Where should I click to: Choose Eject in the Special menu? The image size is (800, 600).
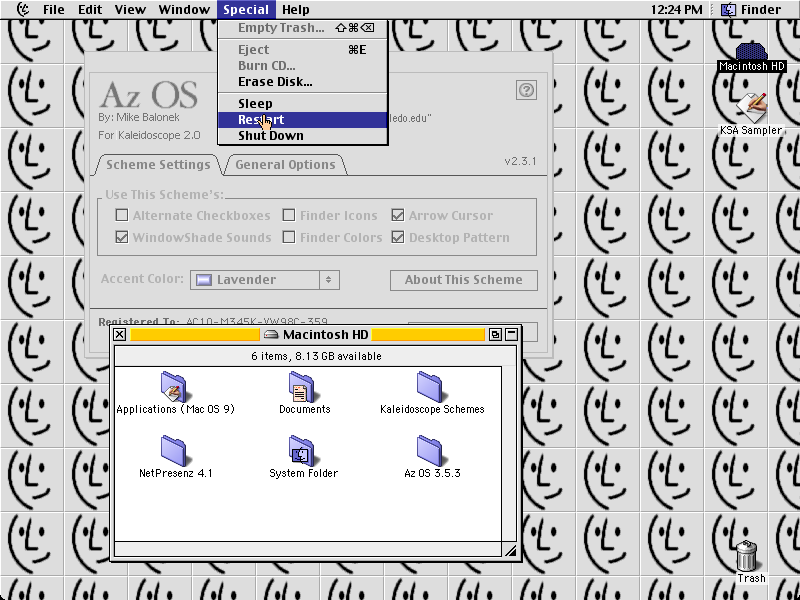(x=303, y=49)
